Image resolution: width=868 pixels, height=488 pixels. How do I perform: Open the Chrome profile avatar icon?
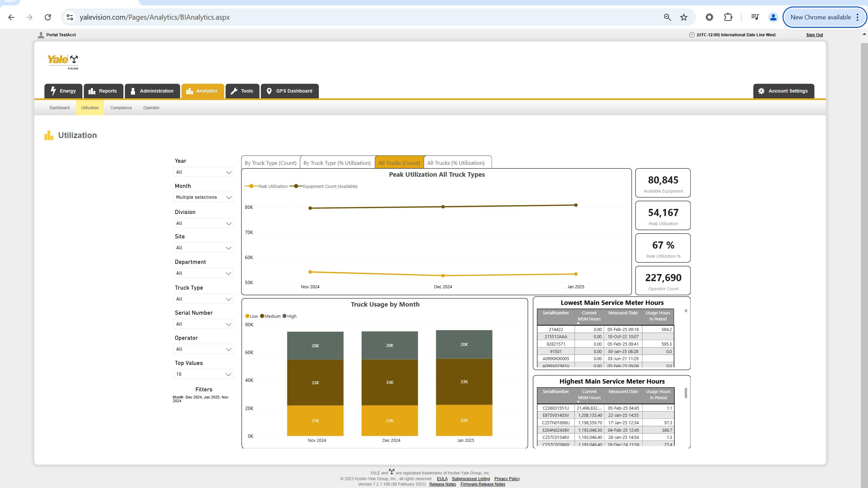773,17
